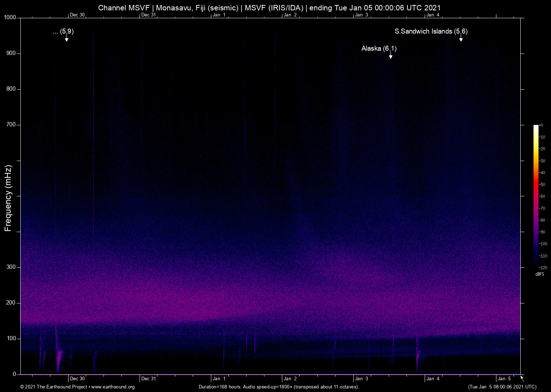Click 'Dec 30' on the bottom time axis
The image size is (551, 392).
pyautogui.click(x=77, y=379)
